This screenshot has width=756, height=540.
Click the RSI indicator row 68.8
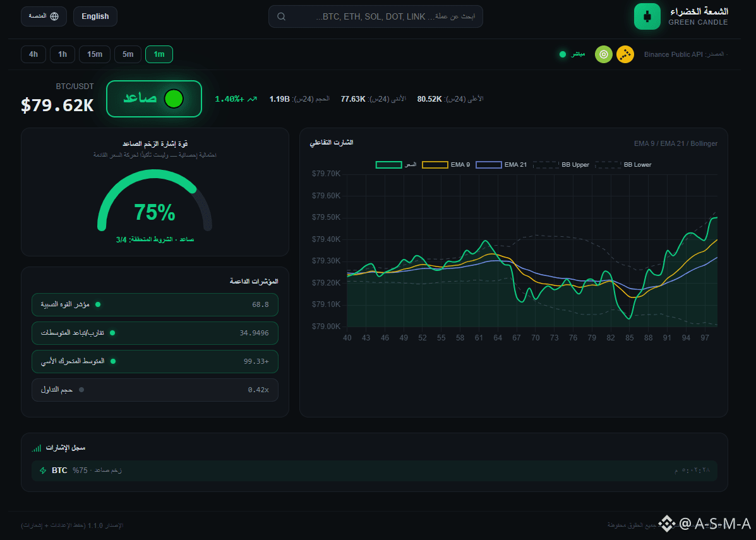click(x=155, y=304)
